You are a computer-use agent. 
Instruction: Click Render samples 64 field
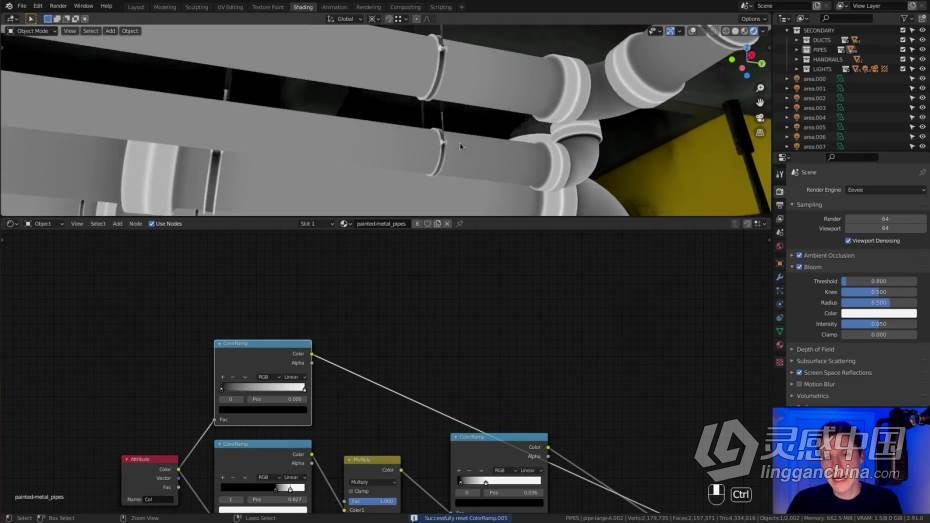[x=885, y=219]
